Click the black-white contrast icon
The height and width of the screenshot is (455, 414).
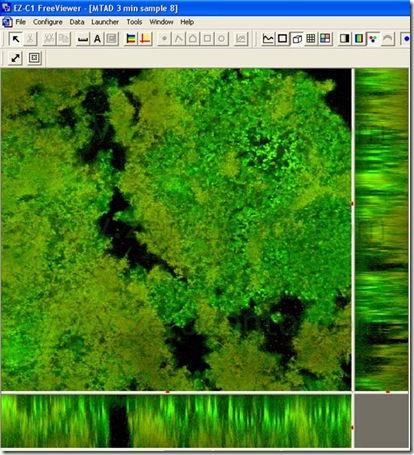click(344, 39)
